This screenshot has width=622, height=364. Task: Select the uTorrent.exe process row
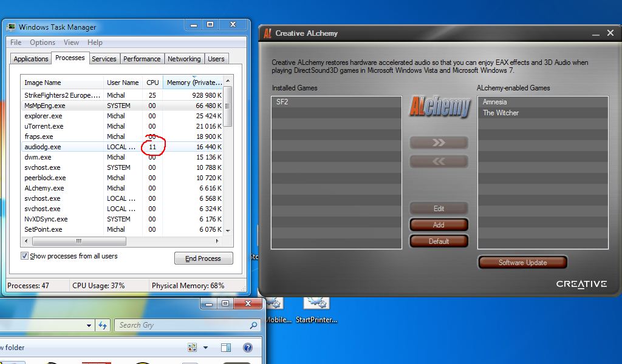(x=122, y=126)
